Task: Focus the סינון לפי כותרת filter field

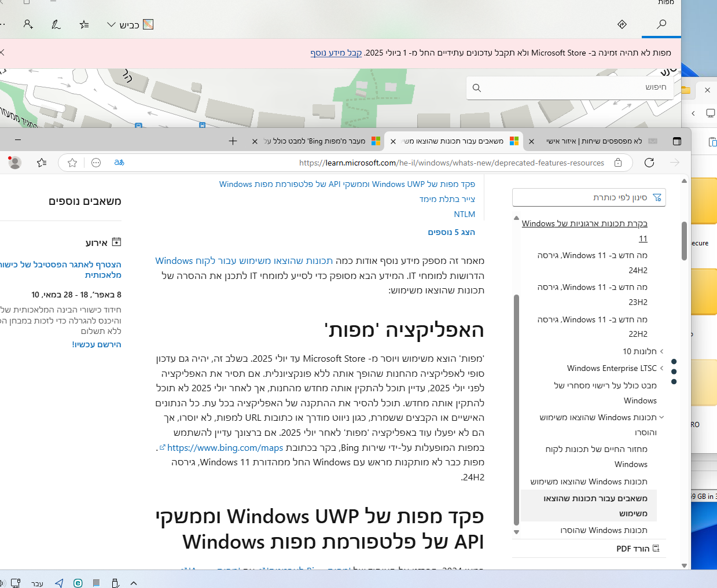Action: pyautogui.click(x=589, y=197)
